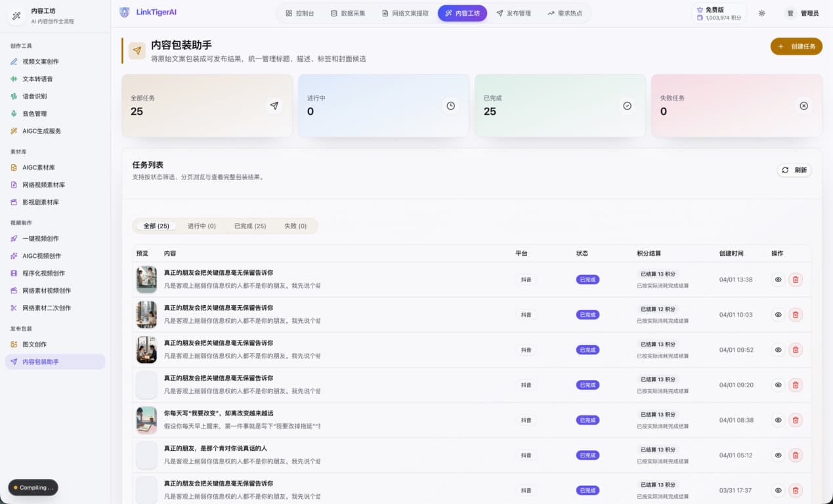
Task: Click the eye icon for the 04/01 08:38 task
Action: (778, 420)
